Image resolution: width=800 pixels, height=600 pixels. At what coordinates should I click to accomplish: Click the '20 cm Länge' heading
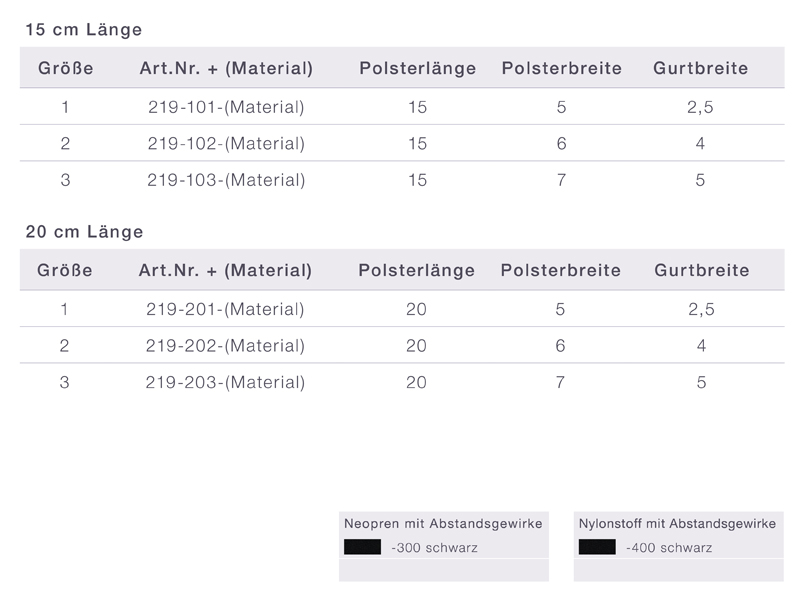[84, 232]
